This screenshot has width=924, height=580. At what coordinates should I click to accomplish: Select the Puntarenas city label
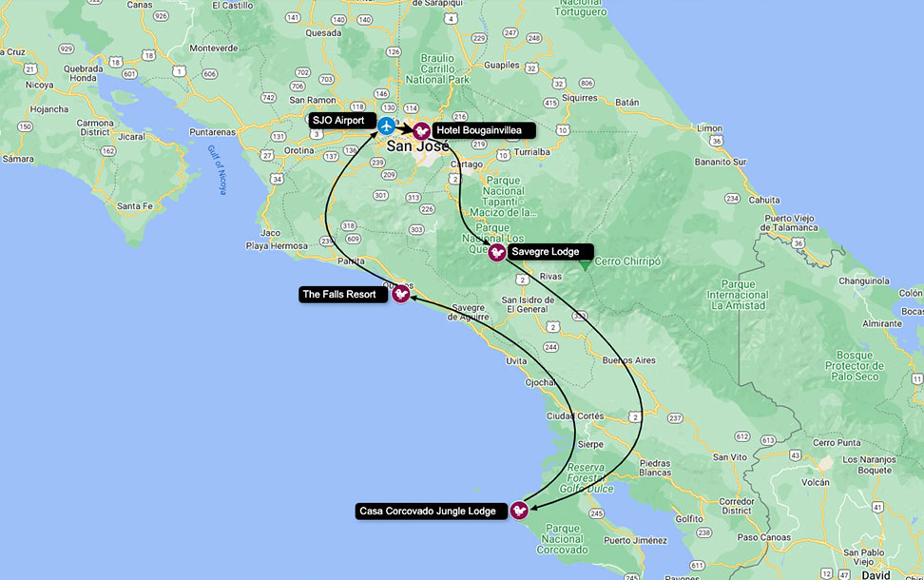tap(212, 132)
